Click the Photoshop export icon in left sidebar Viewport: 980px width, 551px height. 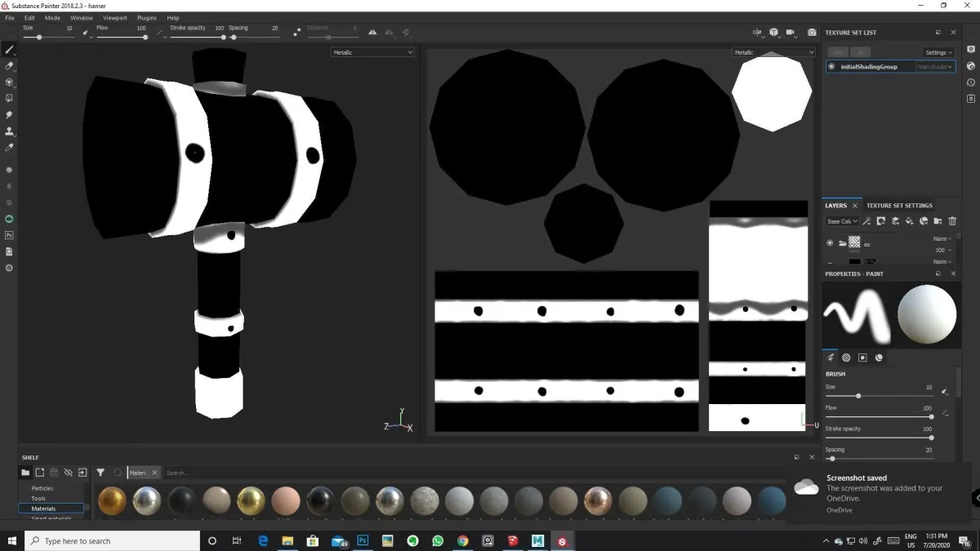point(10,235)
